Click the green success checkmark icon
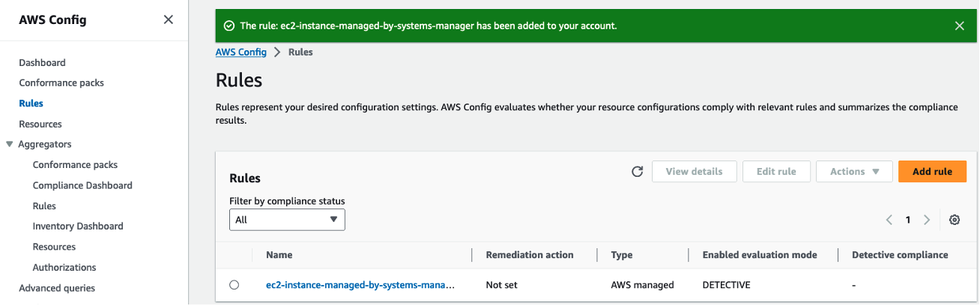This screenshot has width=980, height=306. coord(229,25)
